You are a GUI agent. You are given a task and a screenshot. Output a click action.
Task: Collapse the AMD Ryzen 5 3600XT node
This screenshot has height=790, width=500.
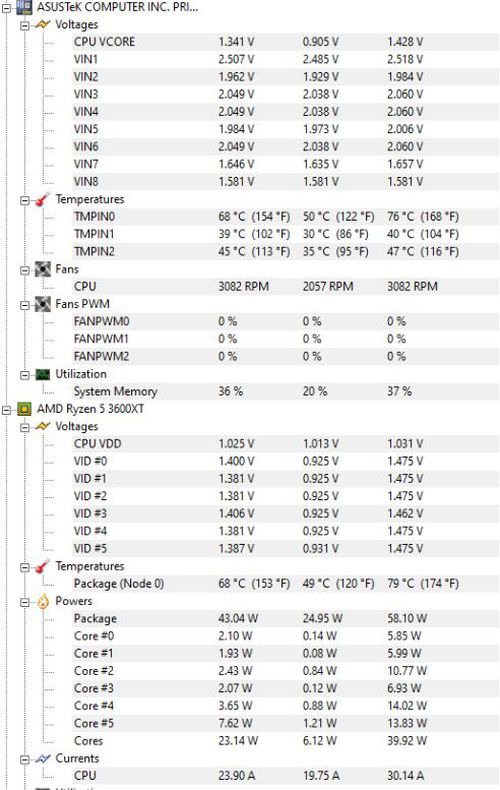pos(7,409)
